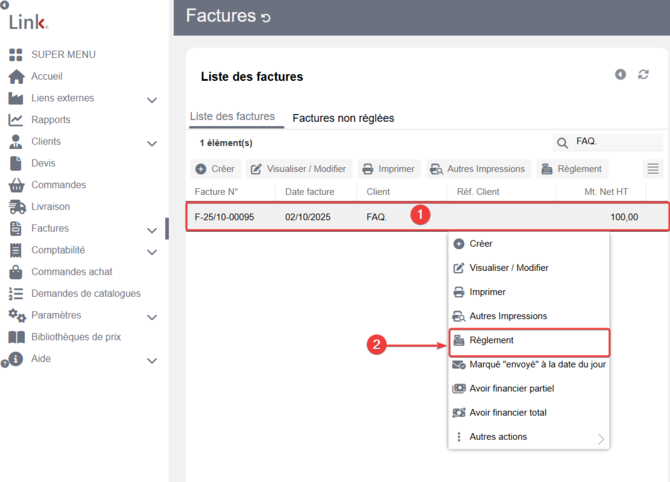
Task: Expand the Comptabilité submenu chevron
Action: tap(152, 253)
